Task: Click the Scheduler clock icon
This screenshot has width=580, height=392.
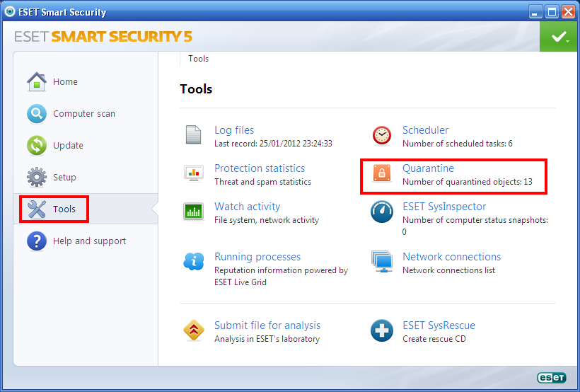Action: (382, 135)
